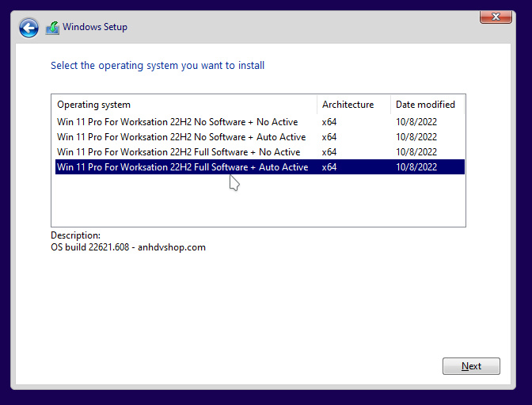
Task: Close the Windows Setup dialog
Action: pyautogui.click(x=495, y=16)
